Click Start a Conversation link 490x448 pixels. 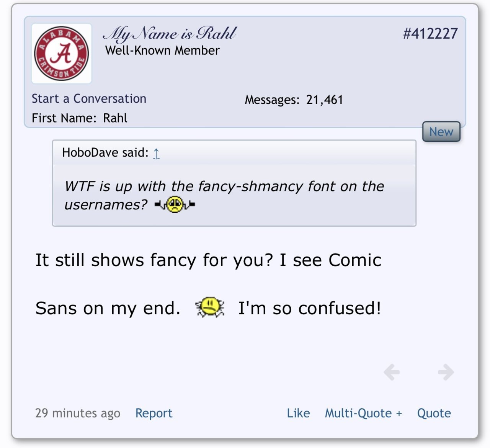(89, 99)
